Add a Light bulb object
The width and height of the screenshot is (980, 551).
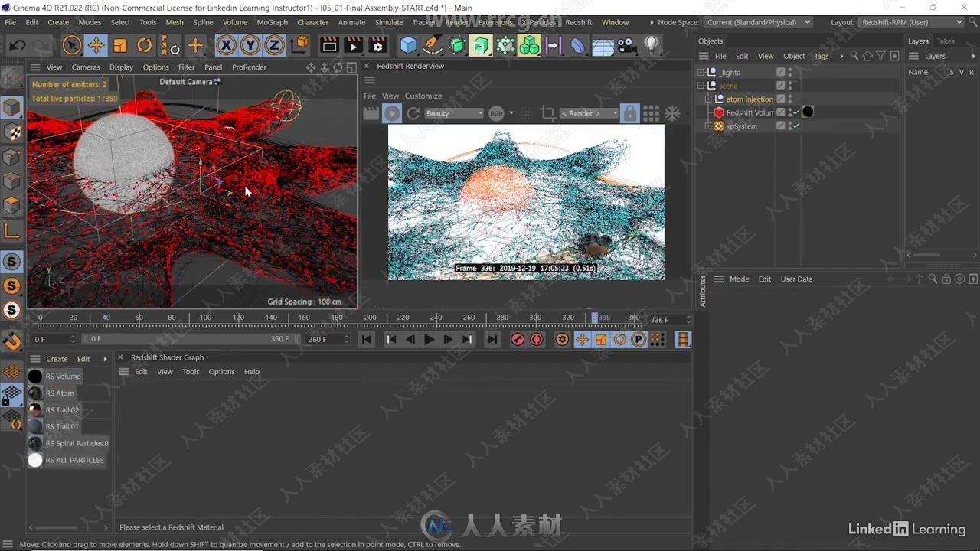652,46
